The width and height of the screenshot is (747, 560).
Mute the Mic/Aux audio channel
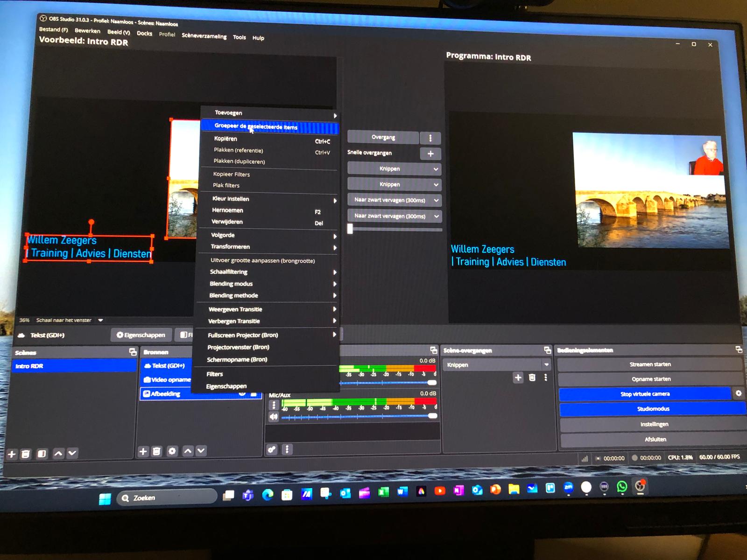click(x=274, y=417)
